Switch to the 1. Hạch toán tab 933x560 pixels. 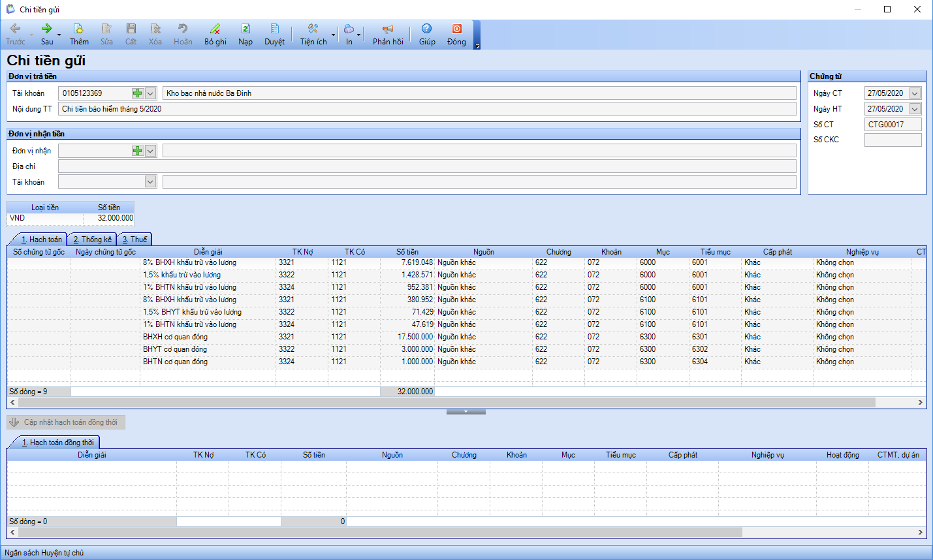[41, 240]
